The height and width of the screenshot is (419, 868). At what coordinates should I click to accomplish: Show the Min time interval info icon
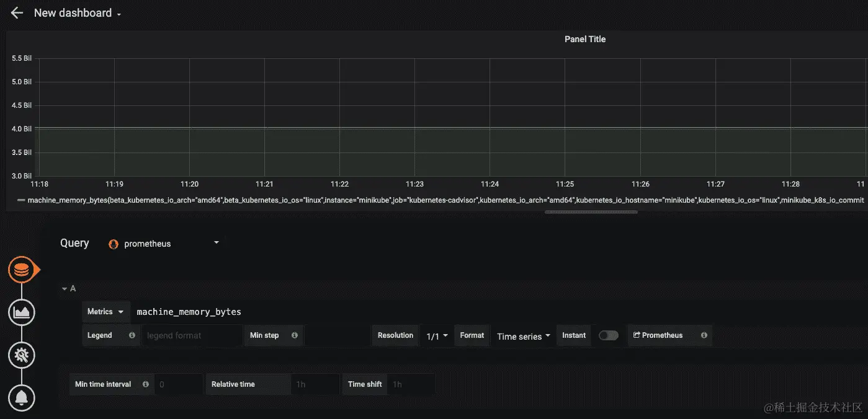(x=146, y=384)
